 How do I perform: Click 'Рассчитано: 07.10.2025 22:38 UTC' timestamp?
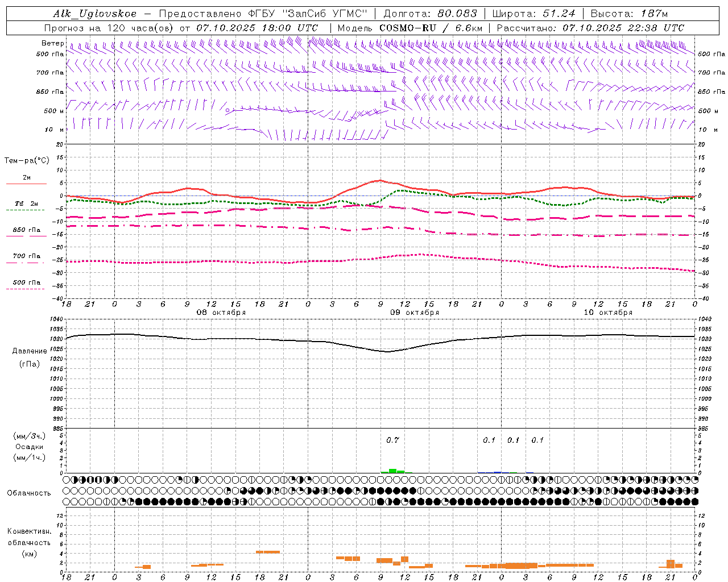(x=590, y=28)
